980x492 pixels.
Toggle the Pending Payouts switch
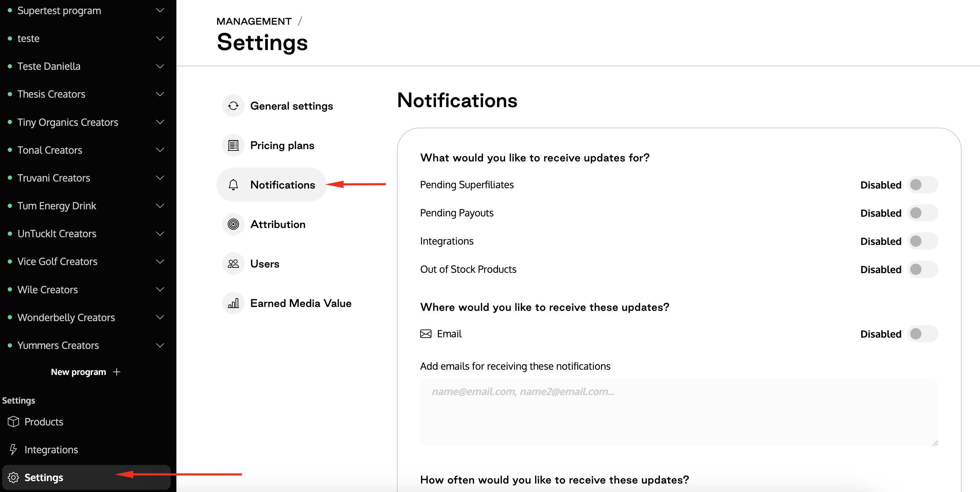pyautogui.click(x=923, y=213)
